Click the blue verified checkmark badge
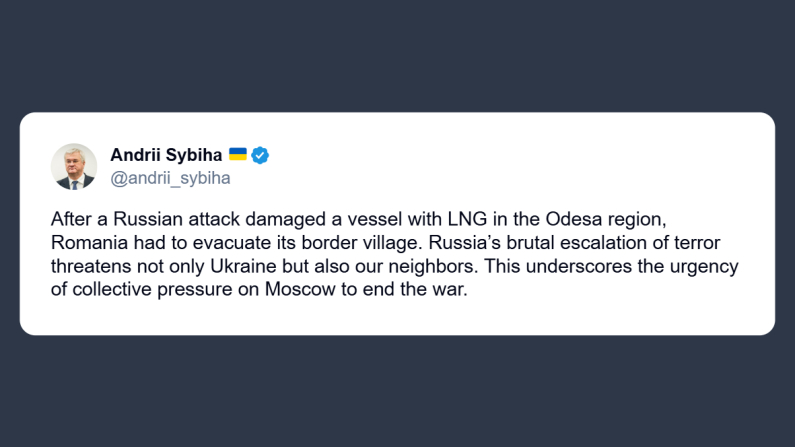This screenshot has width=795, height=447. pos(260,155)
